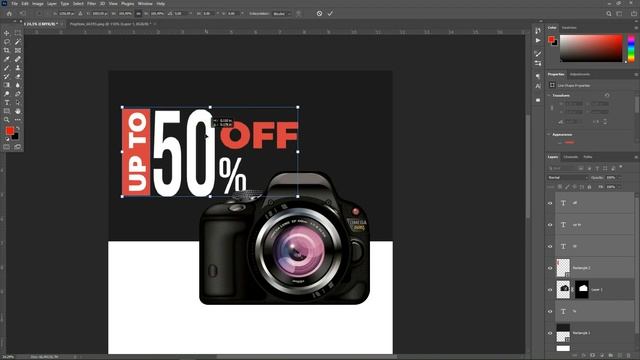This screenshot has height=360, width=640.
Task: Select the Zoom tool
Action: tap(7, 120)
